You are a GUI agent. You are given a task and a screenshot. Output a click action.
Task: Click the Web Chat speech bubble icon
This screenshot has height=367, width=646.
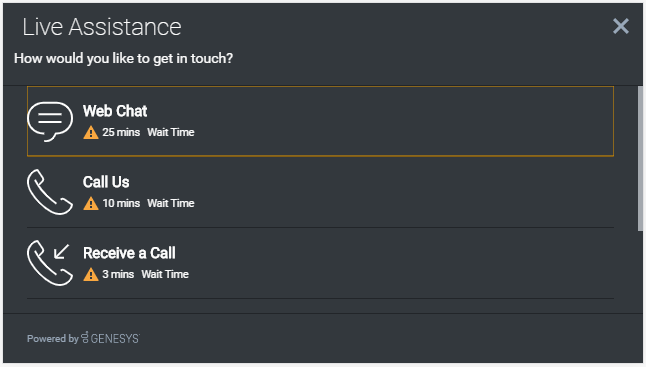click(x=50, y=122)
